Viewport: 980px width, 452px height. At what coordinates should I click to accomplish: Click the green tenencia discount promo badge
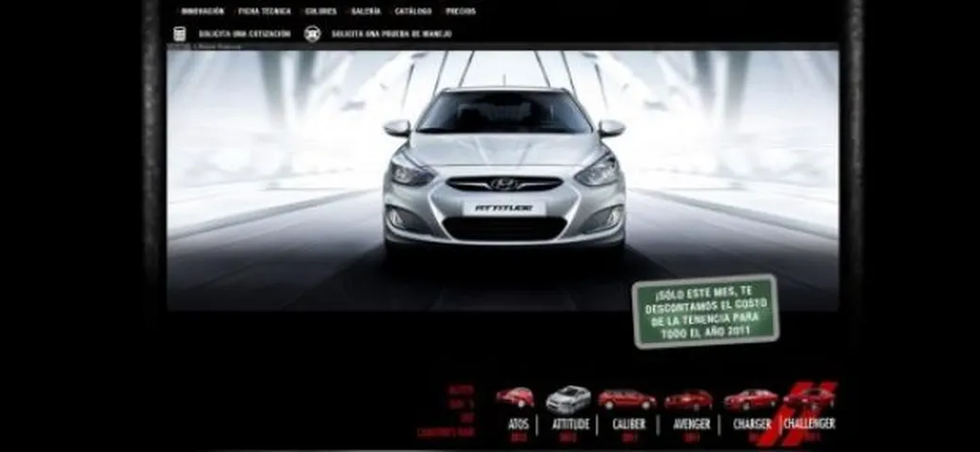click(706, 311)
